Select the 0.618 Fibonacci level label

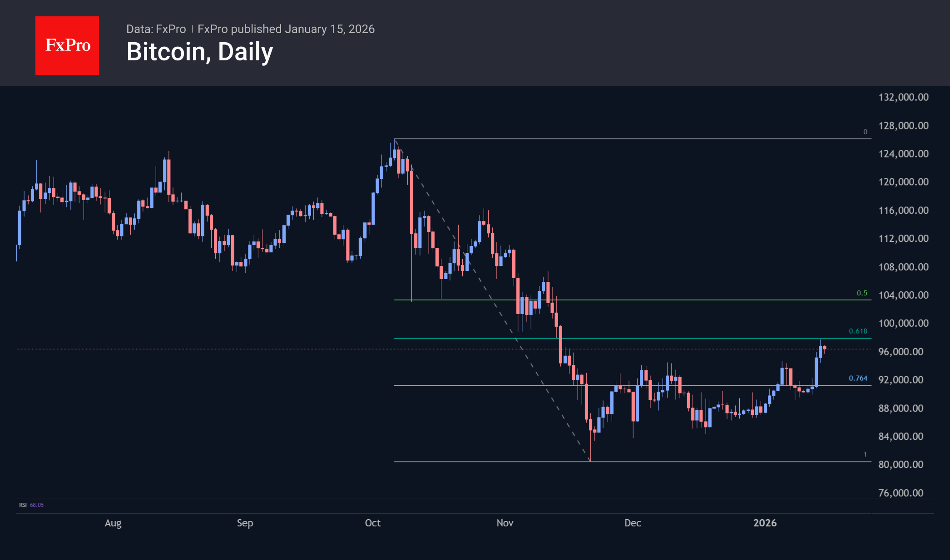pyautogui.click(x=858, y=331)
